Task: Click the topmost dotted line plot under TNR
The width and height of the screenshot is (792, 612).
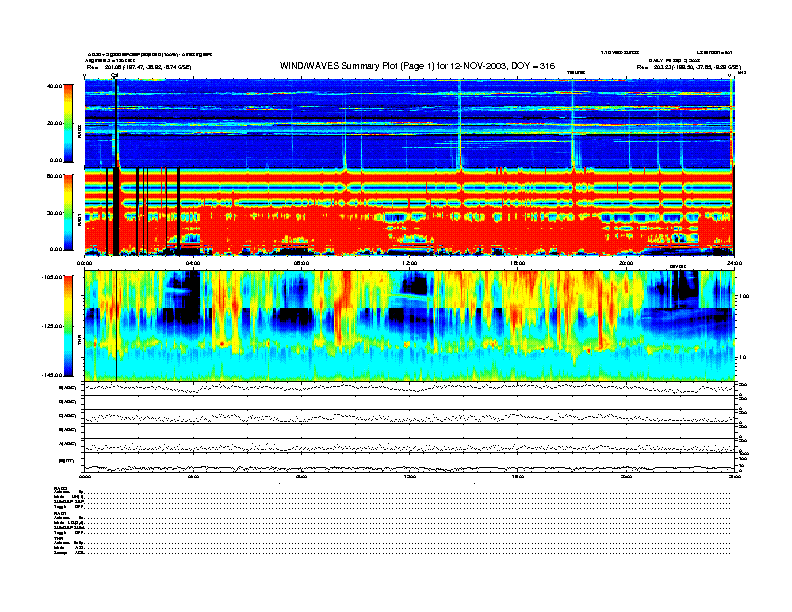Action: click(409, 388)
